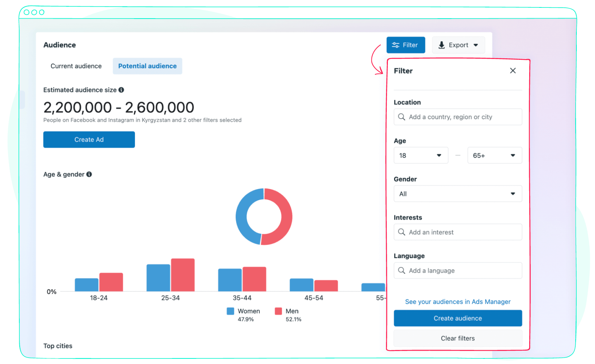595x364 pixels.
Task: Click the search icon in the Location field
Action: coord(402,117)
